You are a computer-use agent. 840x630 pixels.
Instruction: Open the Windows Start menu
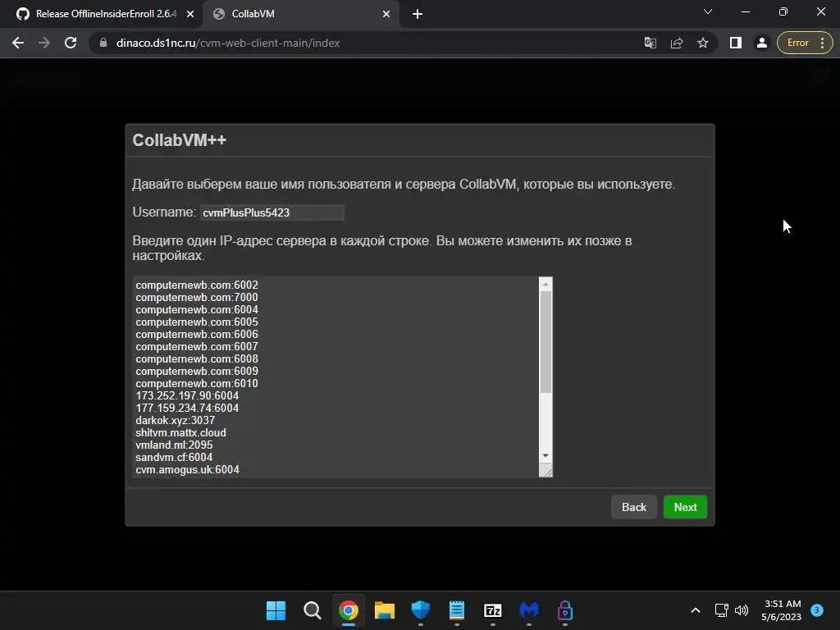[276, 610]
